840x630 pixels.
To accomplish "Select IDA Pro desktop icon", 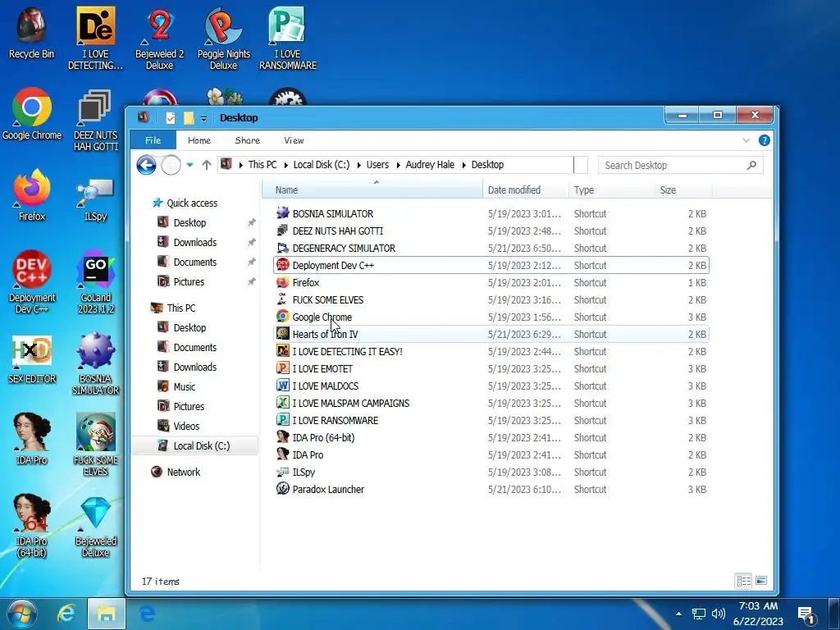I will click(x=32, y=439).
